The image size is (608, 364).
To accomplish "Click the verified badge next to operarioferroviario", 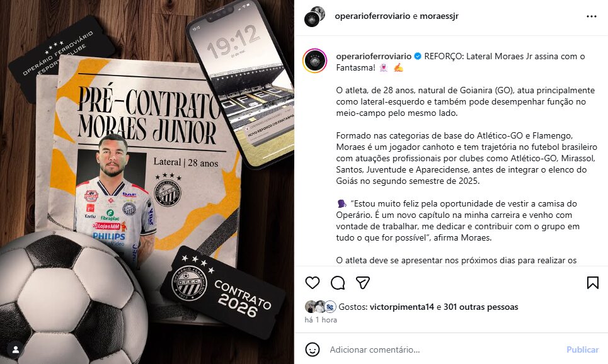I will point(418,56).
